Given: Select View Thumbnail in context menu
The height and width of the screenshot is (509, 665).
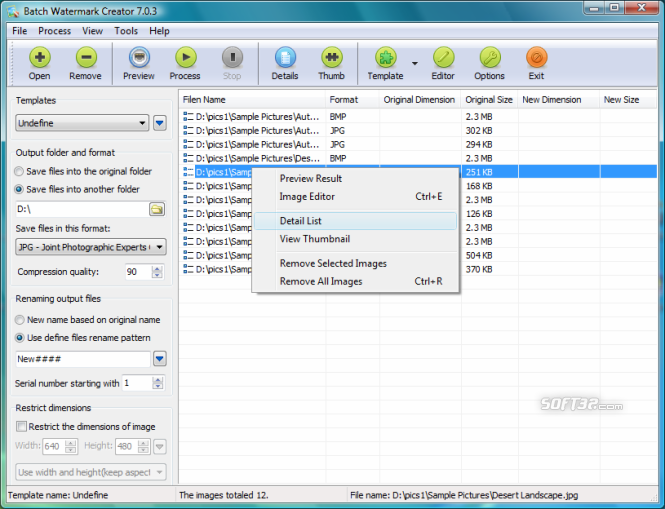Looking at the screenshot, I should 355,239.
